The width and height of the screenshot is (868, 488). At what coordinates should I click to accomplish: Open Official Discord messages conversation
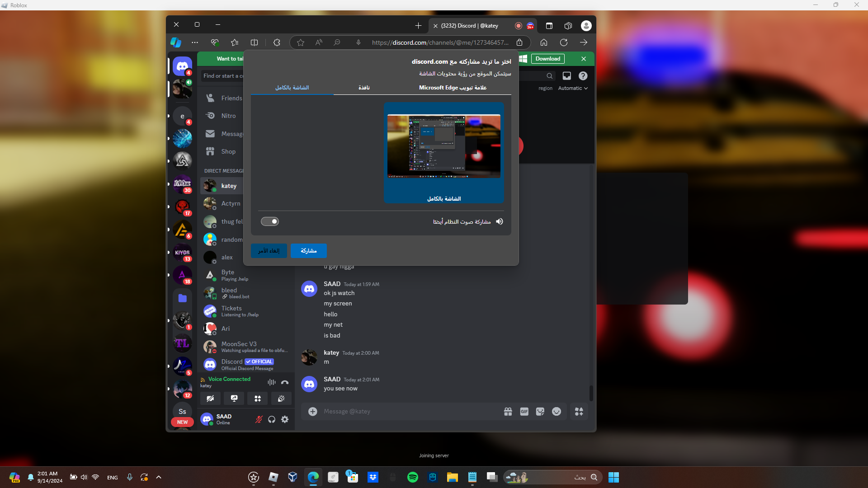[x=247, y=365]
